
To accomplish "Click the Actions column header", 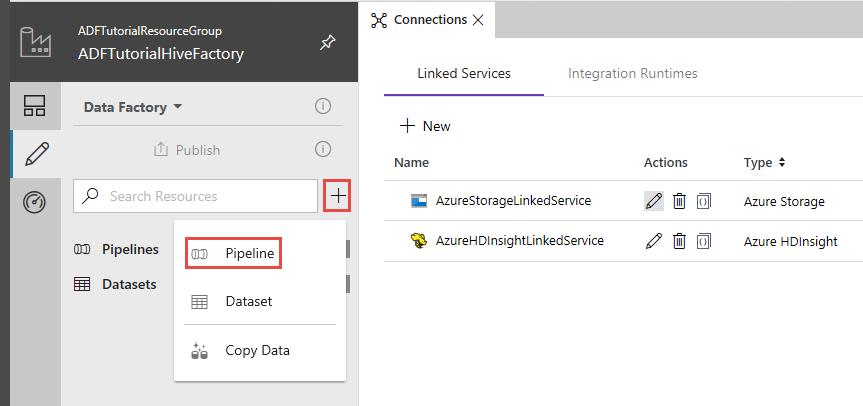I will tap(665, 162).
